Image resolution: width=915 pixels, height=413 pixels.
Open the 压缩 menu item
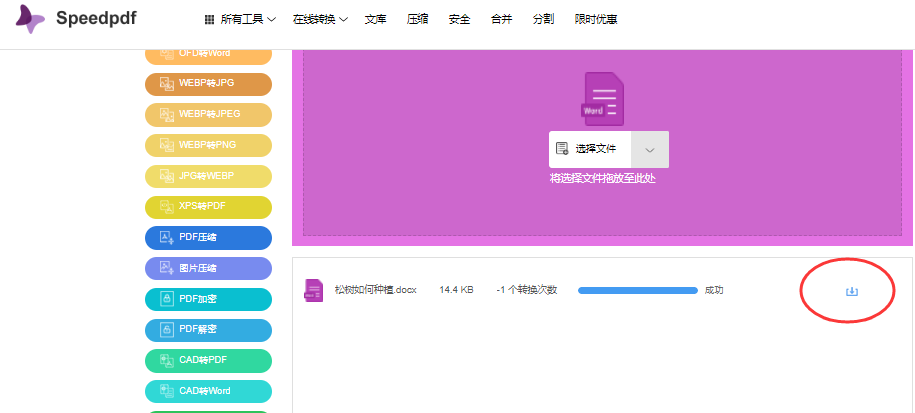(417, 19)
